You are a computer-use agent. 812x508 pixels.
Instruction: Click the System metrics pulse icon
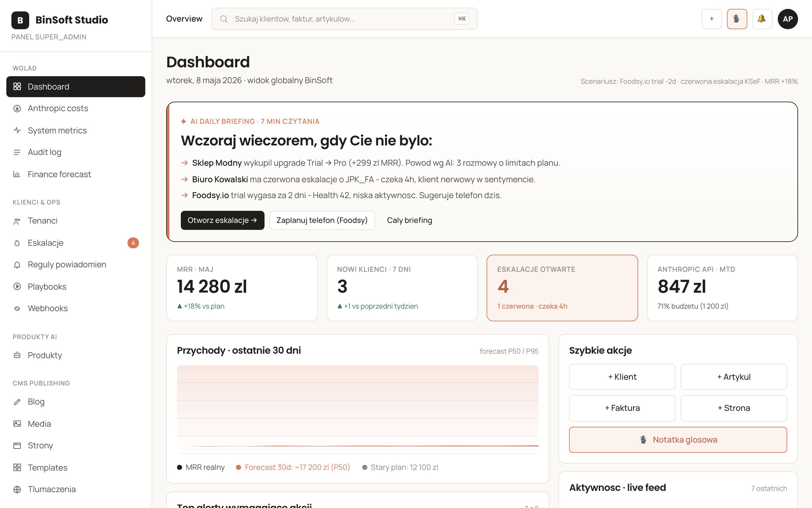coord(17,130)
